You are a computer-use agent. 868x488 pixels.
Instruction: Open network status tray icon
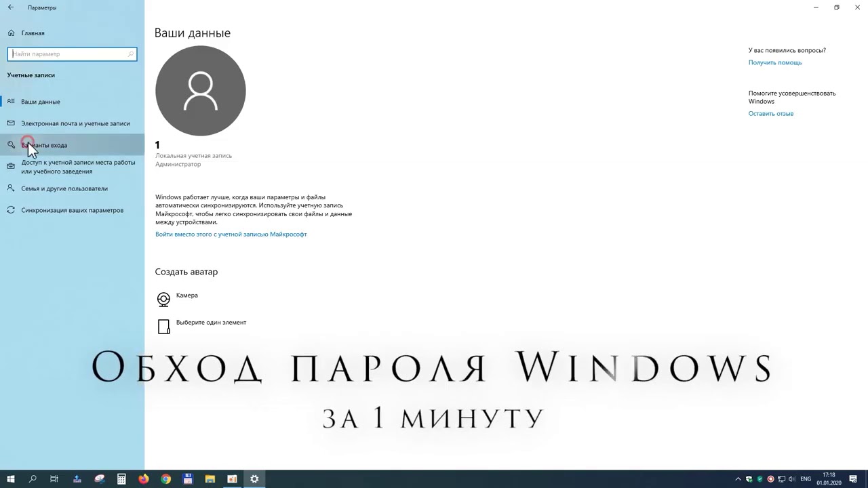(x=781, y=479)
